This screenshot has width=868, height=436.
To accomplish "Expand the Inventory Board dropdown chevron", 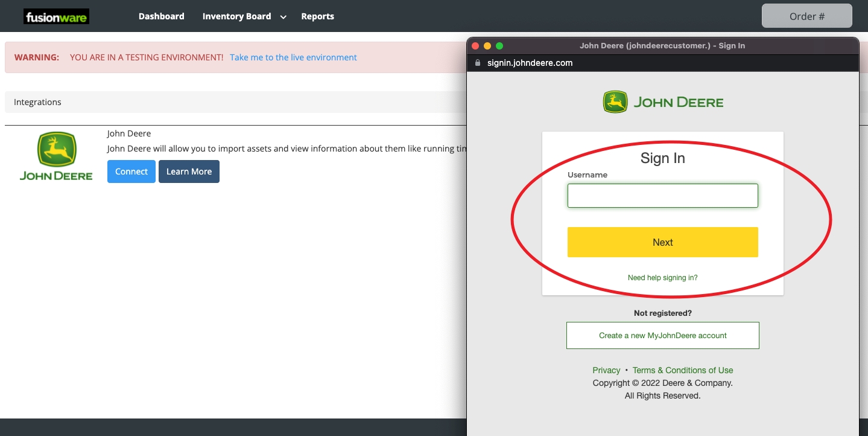I will [x=283, y=17].
